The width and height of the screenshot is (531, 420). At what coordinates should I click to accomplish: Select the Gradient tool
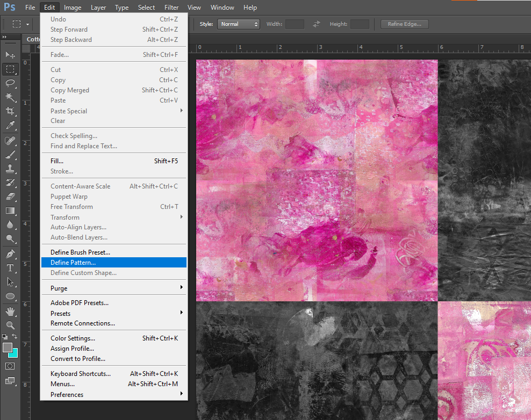click(10, 211)
